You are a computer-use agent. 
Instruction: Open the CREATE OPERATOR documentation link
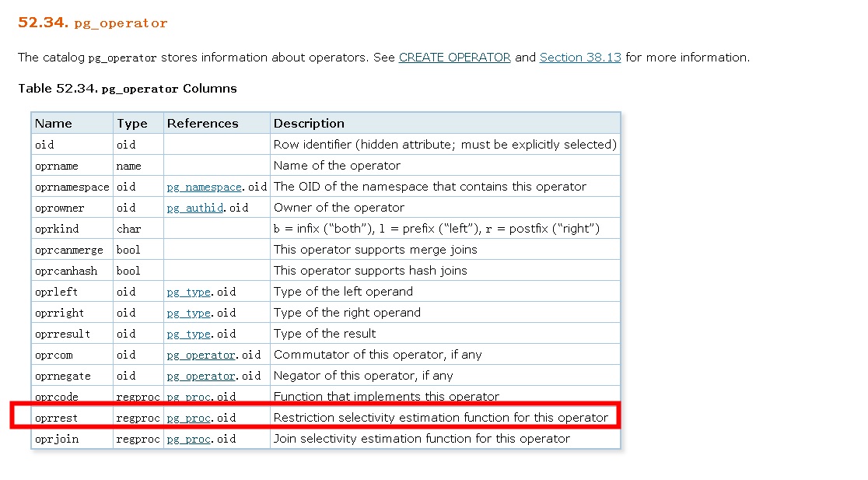tap(454, 57)
